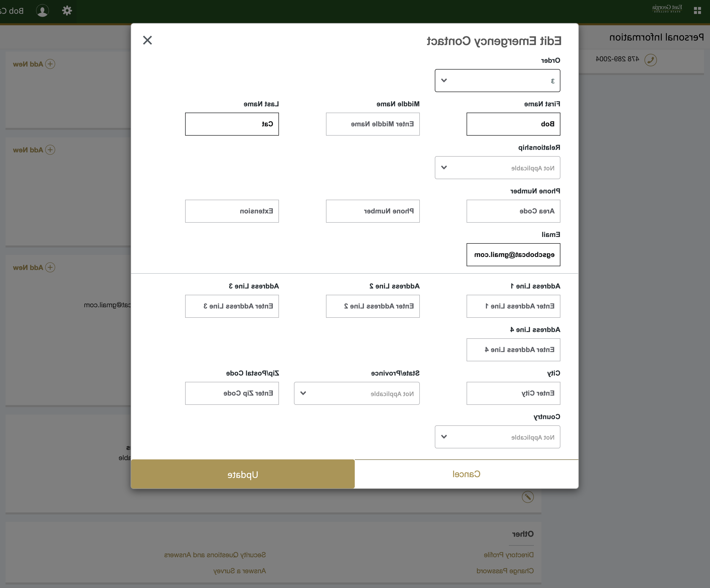The height and width of the screenshot is (588, 710).
Task: Close the Edit Emergency Contact dialog
Action: tap(147, 40)
